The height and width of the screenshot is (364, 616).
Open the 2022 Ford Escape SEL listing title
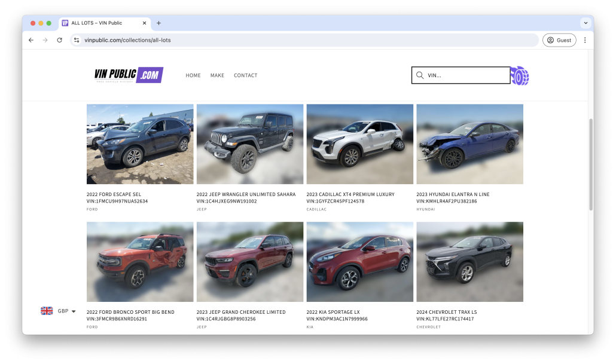(x=114, y=194)
